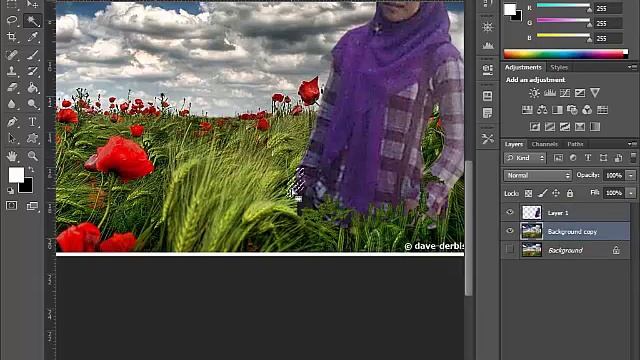This screenshot has height=360, width=640.
Task: Toggle smart objects filter
Action: click(618, 158)
